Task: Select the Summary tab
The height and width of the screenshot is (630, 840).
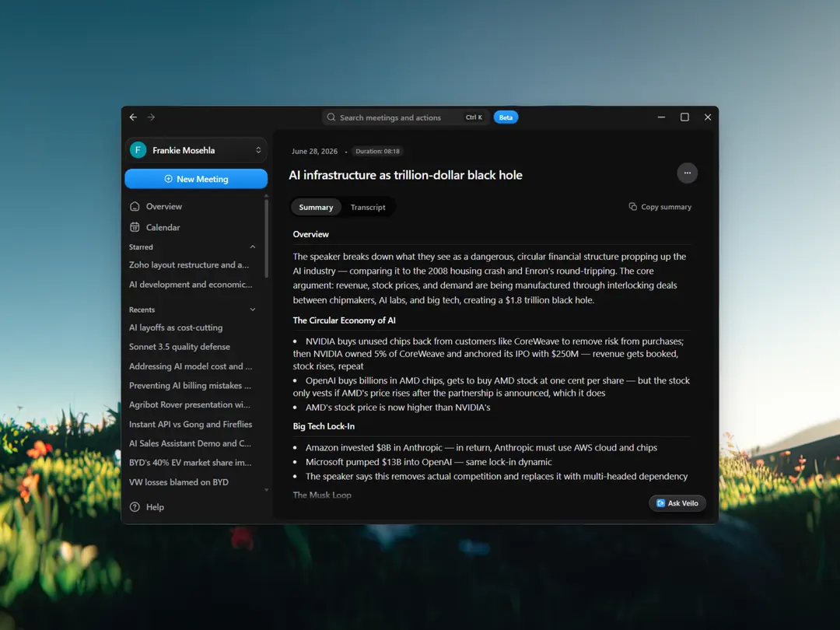Action: (x=316, y=208)
